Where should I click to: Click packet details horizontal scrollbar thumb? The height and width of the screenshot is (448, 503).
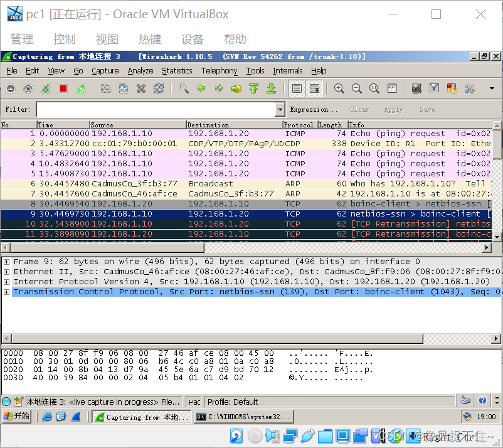pos(218,338)
